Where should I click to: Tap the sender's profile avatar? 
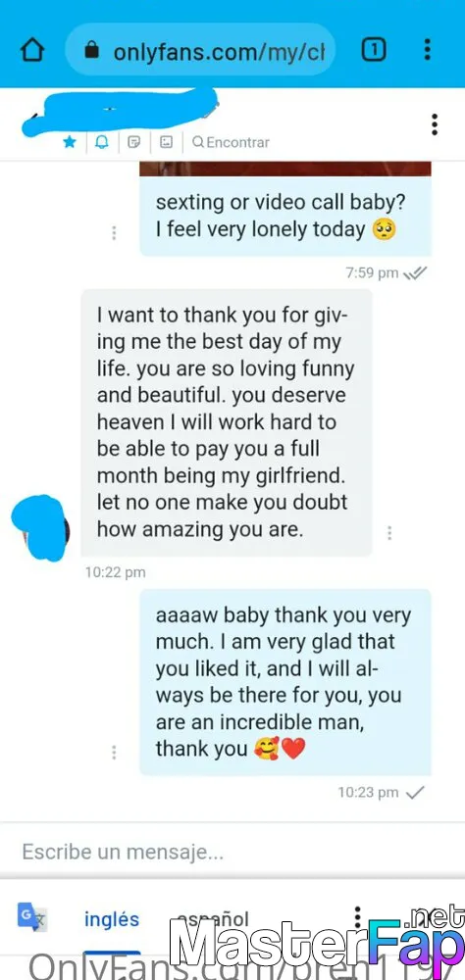point(40,527)
